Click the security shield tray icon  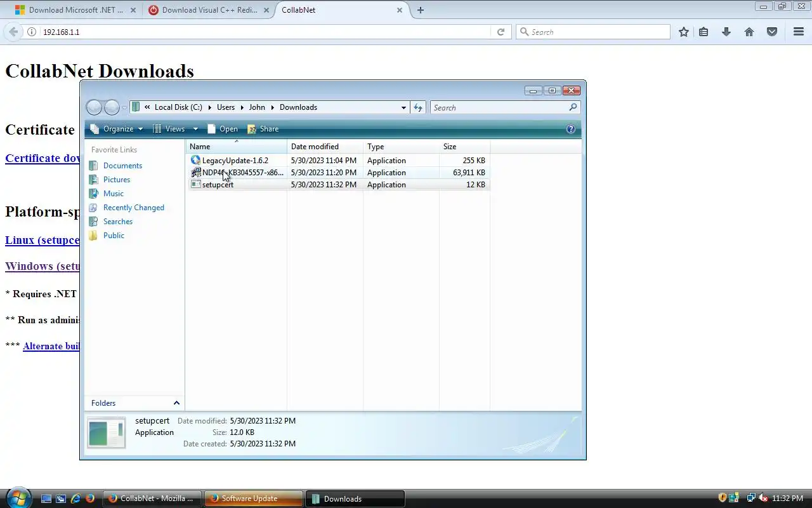point(722,498)
